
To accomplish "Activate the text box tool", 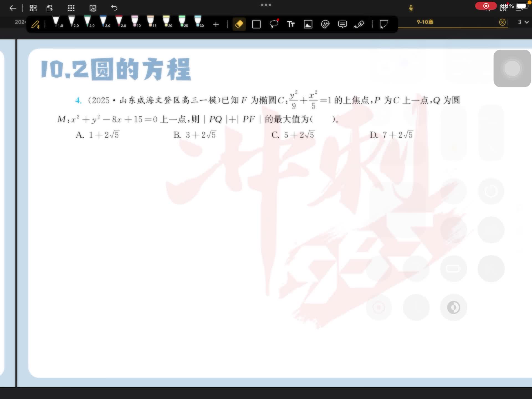I will coord(291,24).
